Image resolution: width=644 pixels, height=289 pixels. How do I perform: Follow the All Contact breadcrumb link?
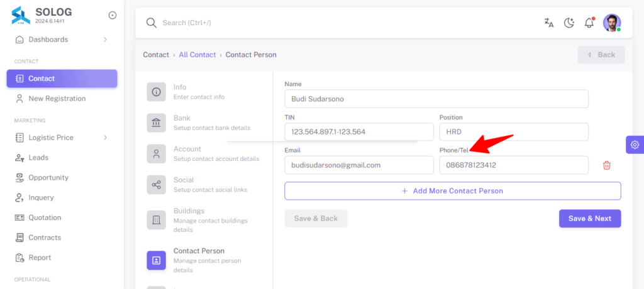pos(197,55)
